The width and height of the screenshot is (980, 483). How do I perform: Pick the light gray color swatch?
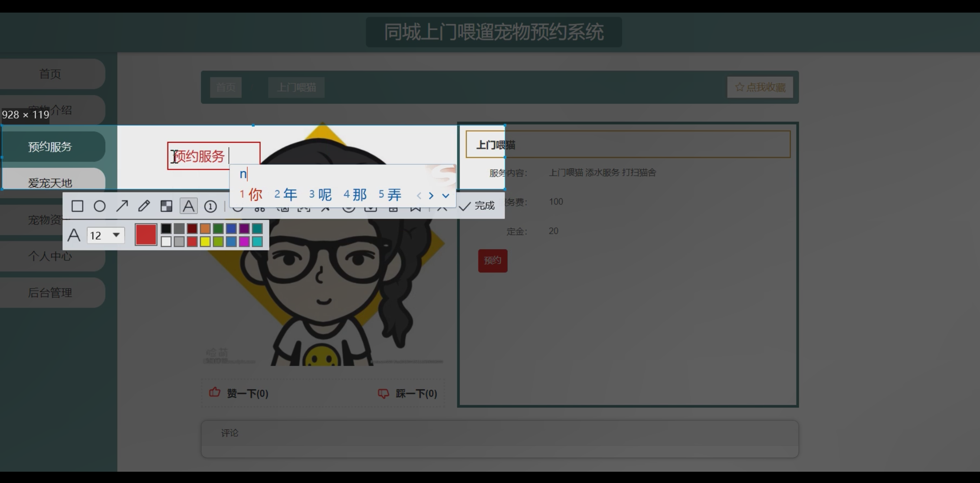[179, 241]
